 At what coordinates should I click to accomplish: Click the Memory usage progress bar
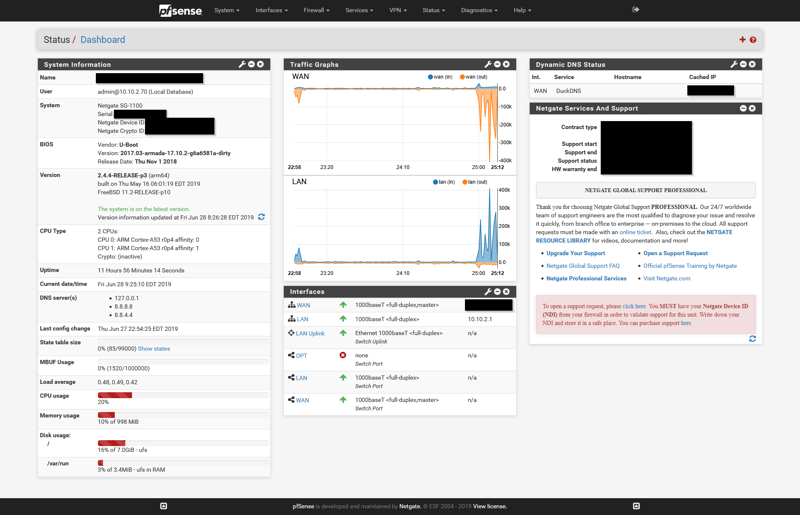click(183, 415)
